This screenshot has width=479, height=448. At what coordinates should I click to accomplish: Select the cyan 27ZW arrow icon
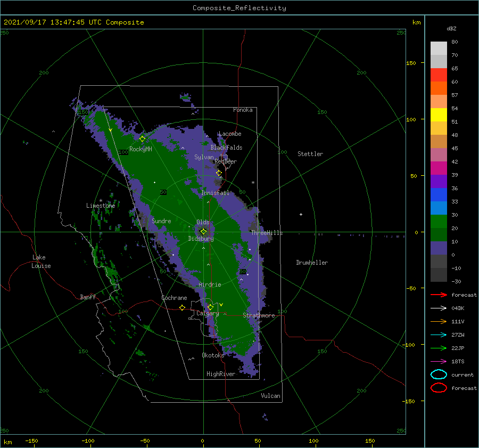[x=439, y=335]
